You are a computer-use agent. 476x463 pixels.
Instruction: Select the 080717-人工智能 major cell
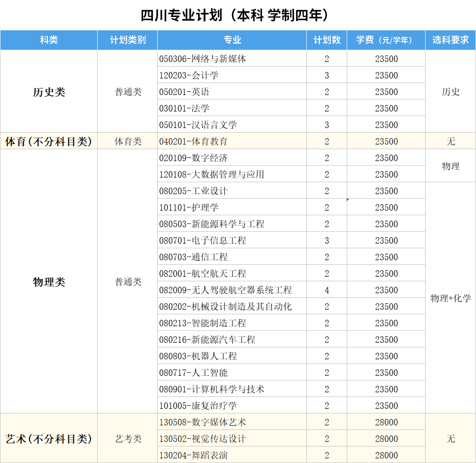pos(194,373)
